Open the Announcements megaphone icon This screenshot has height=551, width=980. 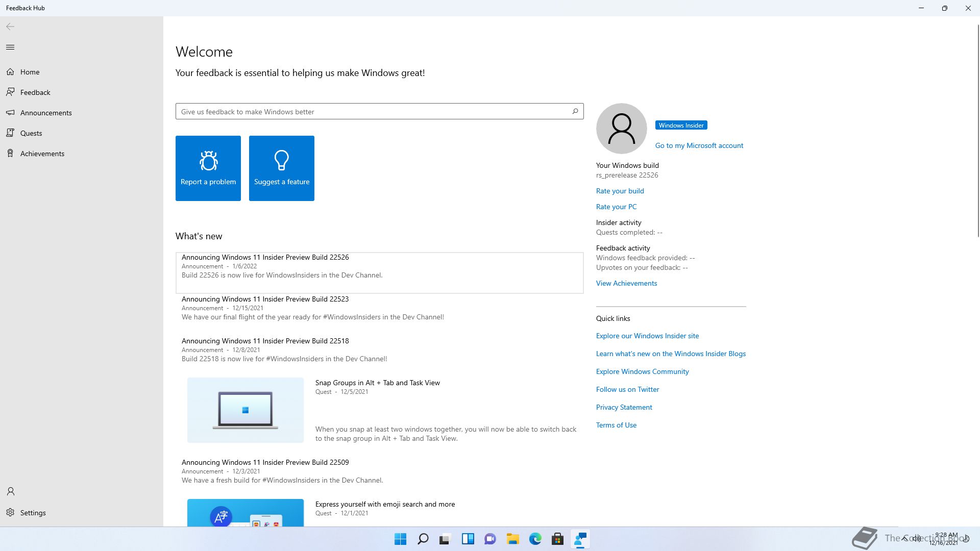click(10, 113)
